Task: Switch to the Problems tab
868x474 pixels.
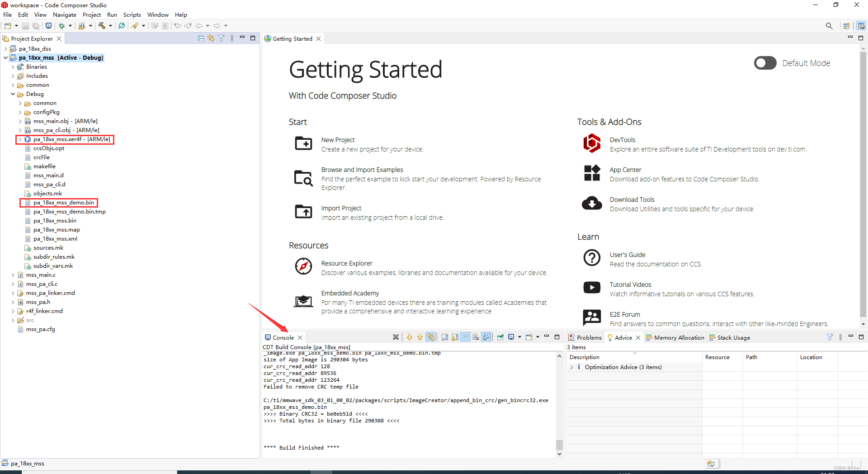Action: tap(585, 337)
